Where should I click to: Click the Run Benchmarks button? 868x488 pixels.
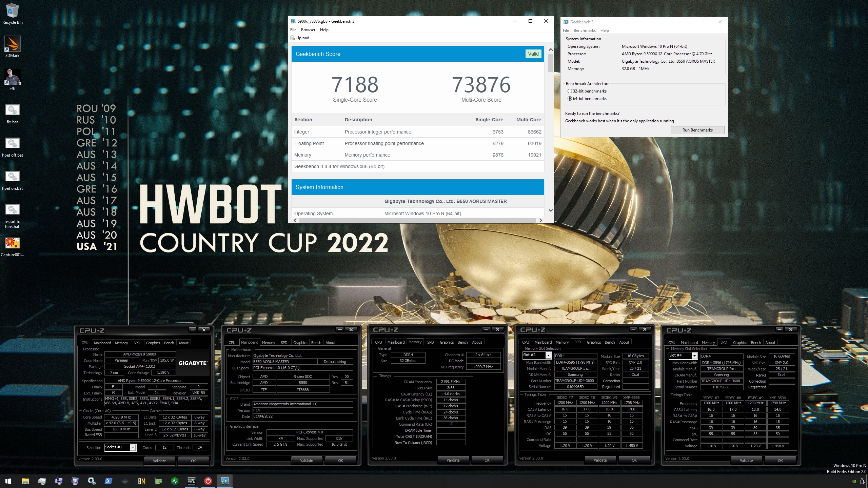[x=697, y=130]
